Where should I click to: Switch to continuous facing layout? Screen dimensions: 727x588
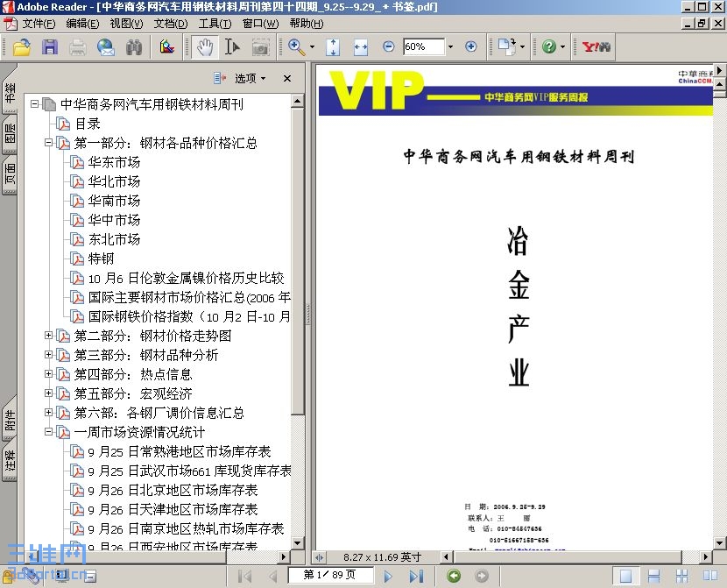(x=682, y=577)
